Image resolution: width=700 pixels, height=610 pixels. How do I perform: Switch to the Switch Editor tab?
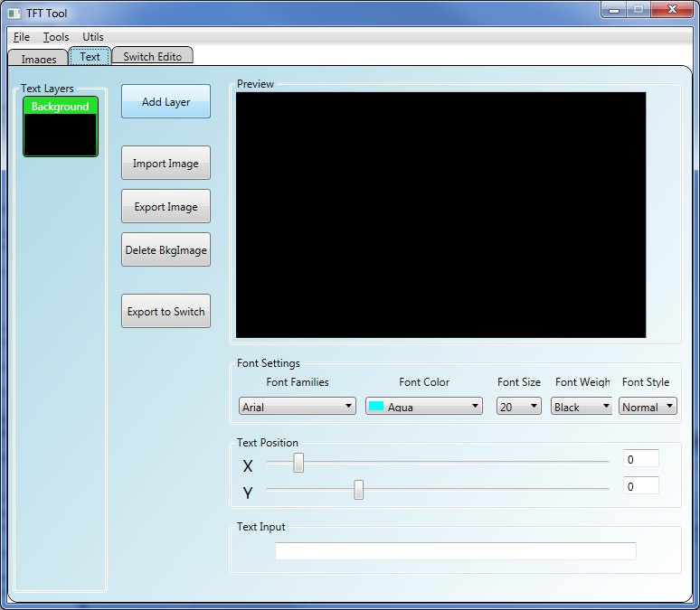[x=152, y=57]
